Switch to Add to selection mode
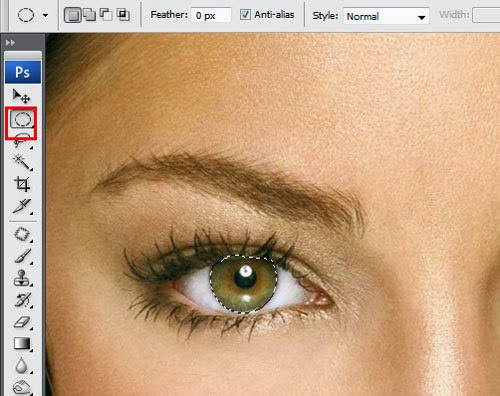 (x=89, y=15)
